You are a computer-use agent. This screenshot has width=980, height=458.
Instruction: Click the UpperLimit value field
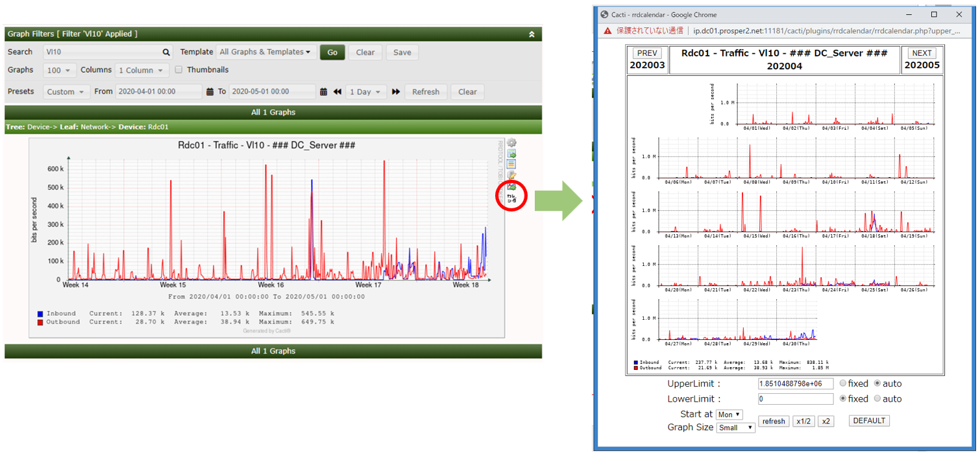click(x=795, y=383)
